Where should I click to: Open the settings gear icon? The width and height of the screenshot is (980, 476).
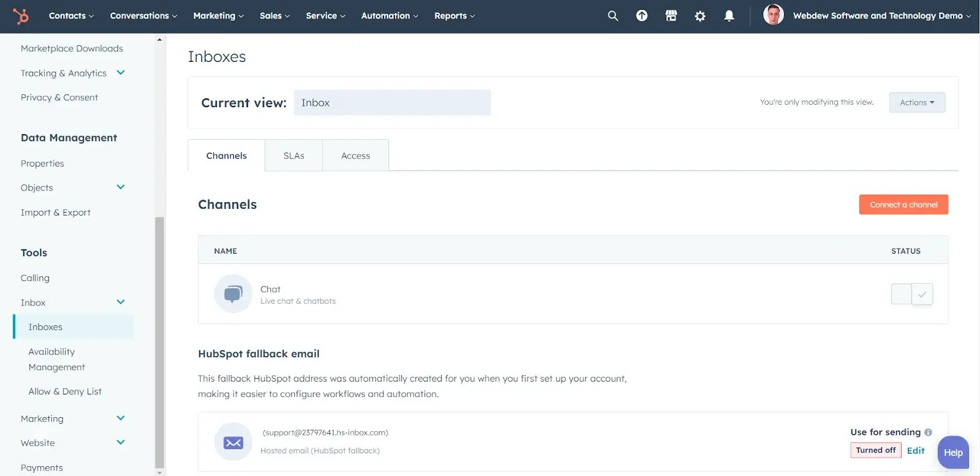click(x=700, y=16)
